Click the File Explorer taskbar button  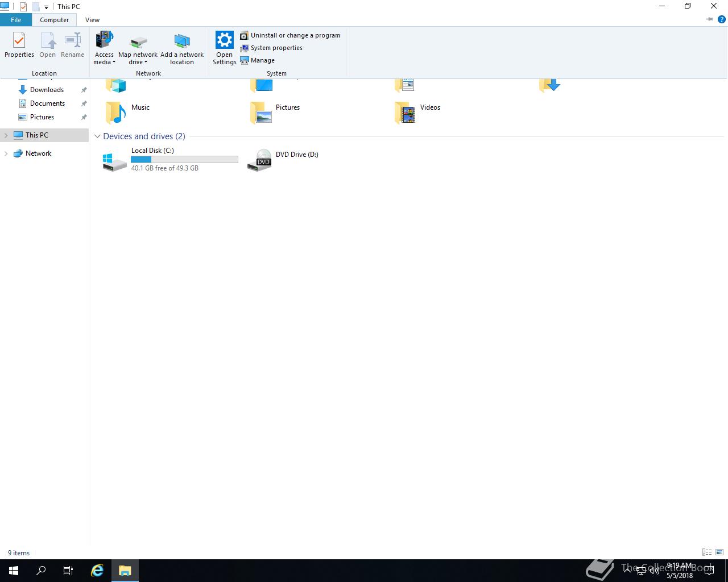125,571
